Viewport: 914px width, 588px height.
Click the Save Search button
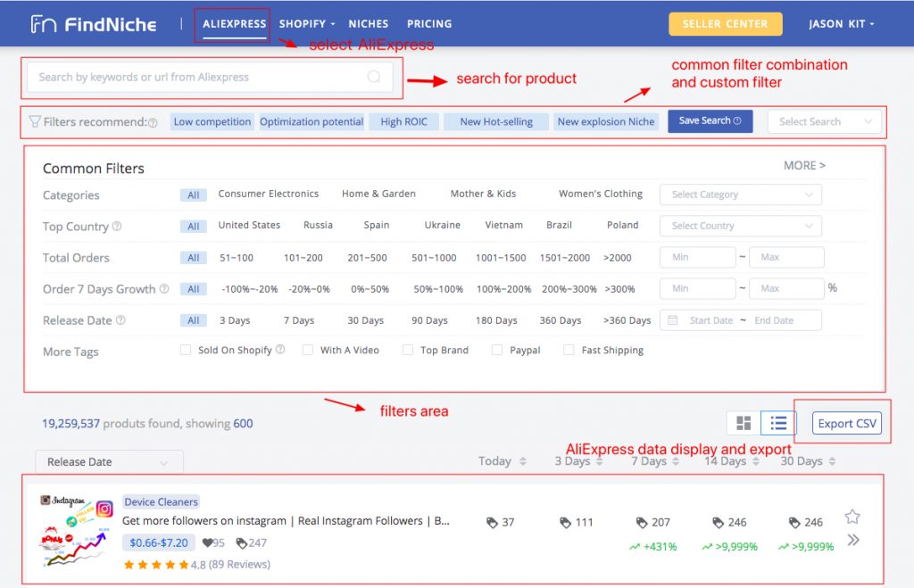(x=710, y=120)
